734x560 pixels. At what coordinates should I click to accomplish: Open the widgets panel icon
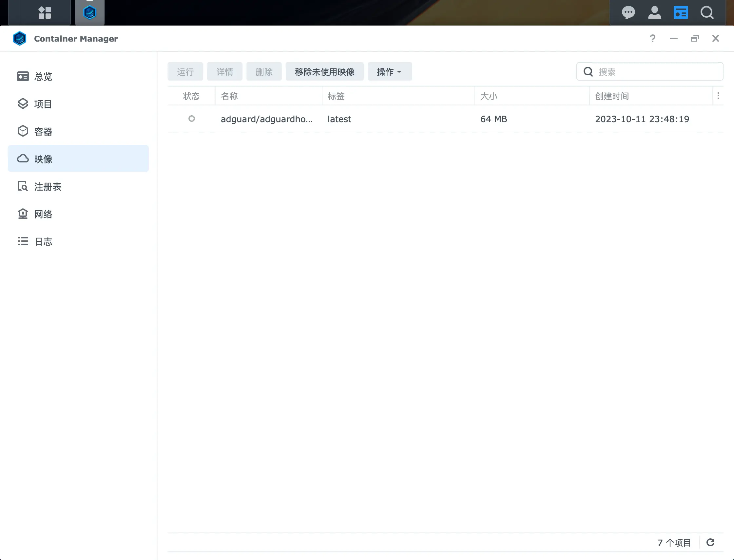(681, 13)
